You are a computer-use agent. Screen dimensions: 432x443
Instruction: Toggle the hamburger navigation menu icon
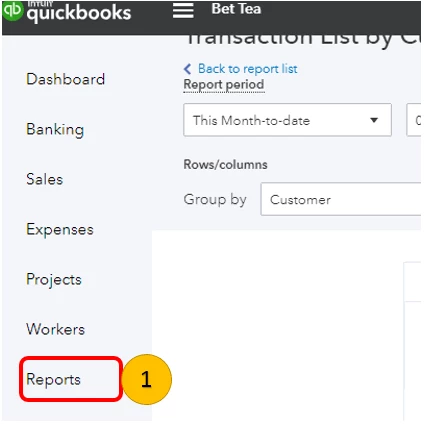[x=183, y=11]
